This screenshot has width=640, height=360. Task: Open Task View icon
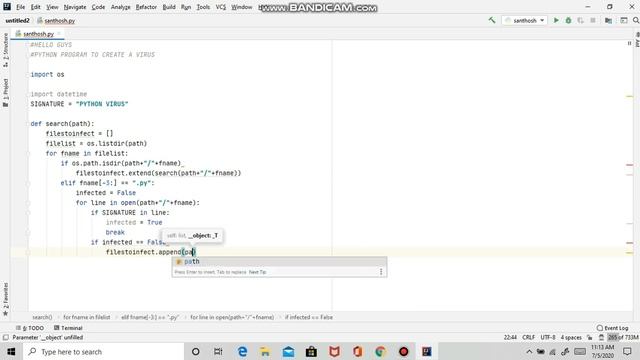(x=218, y=351)
